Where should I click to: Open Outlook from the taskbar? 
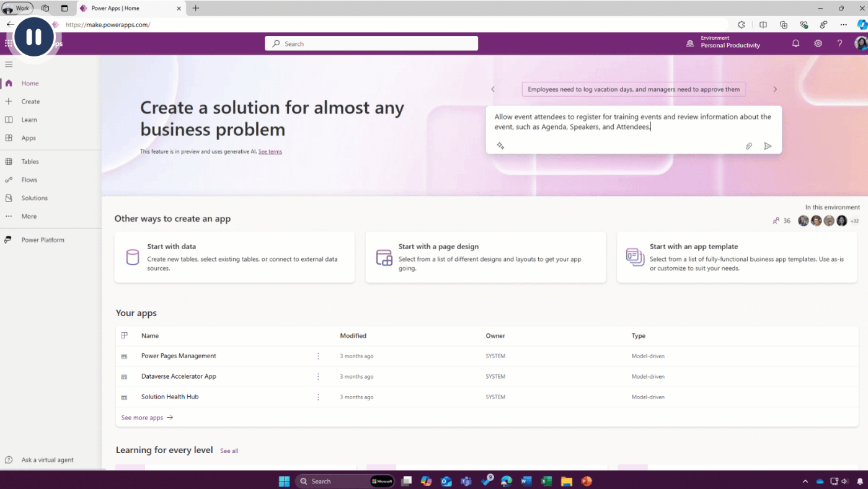pyautogui.click(x=446, y=481)
